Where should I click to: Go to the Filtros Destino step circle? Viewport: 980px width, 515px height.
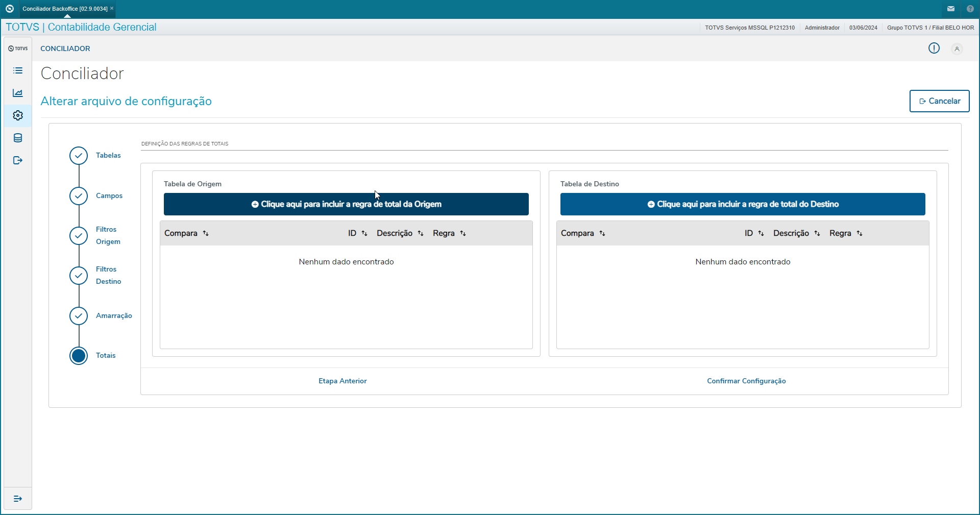(x=79, y=275)
